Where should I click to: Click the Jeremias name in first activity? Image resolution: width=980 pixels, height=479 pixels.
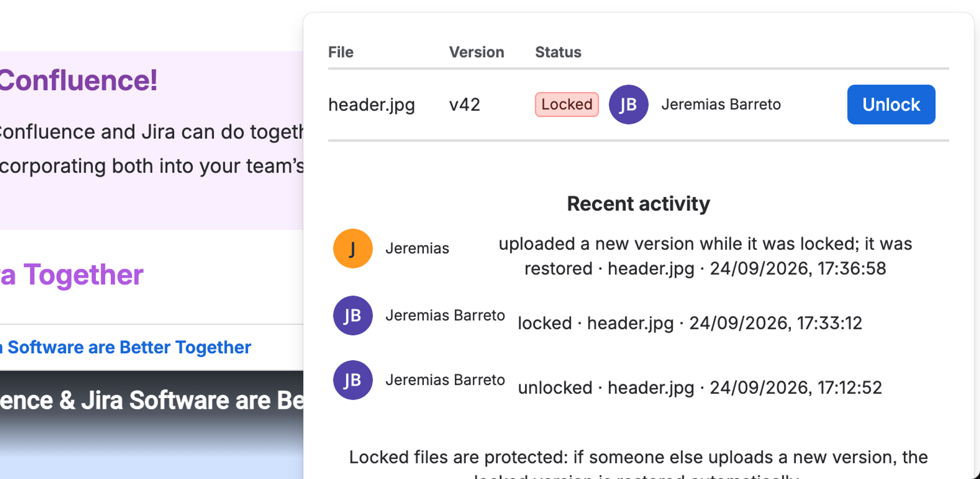tap(418, 249)
